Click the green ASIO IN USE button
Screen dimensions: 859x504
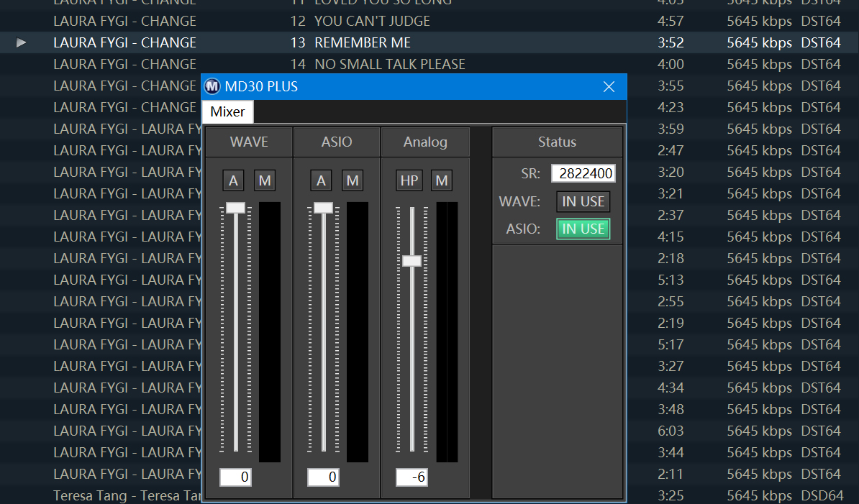[583, 229]
